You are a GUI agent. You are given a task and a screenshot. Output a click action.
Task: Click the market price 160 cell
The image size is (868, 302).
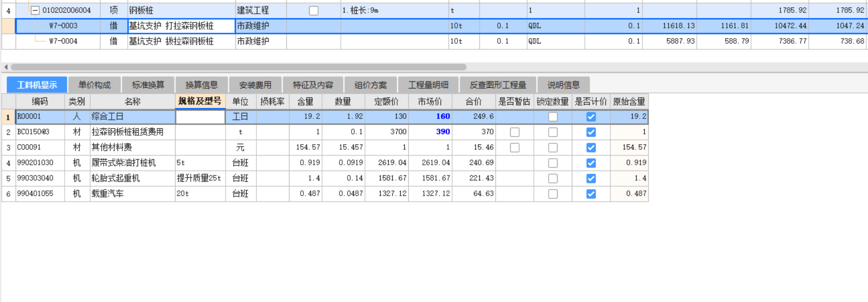(430, 116)
